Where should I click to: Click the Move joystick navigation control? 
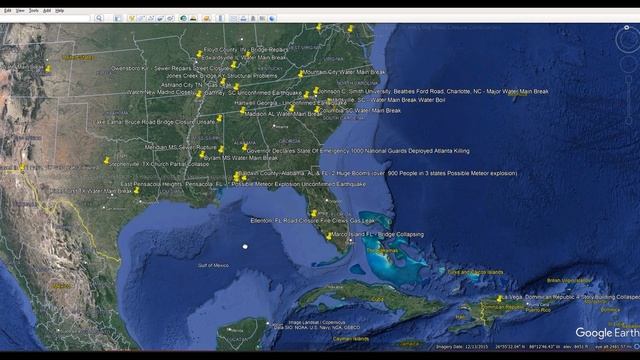628,64
